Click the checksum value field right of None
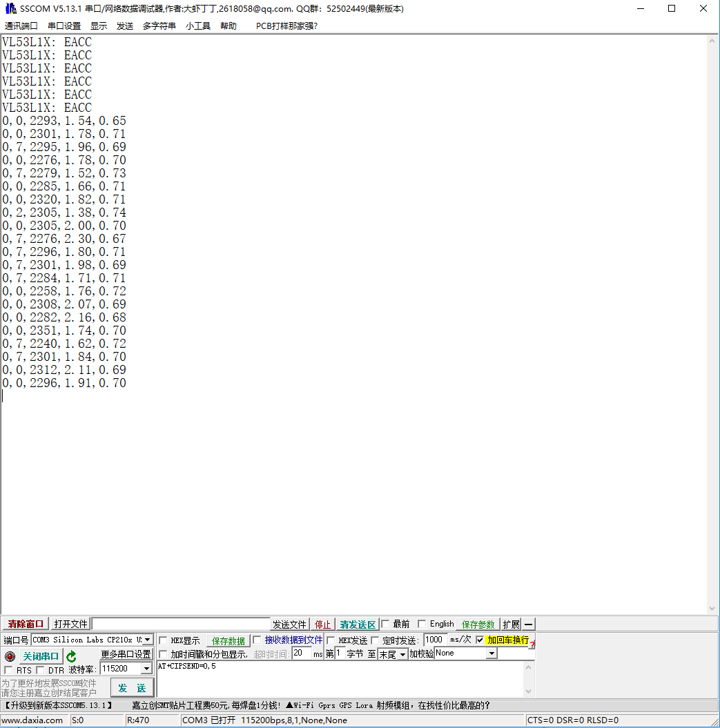720x728 pixels. (516, 653)
